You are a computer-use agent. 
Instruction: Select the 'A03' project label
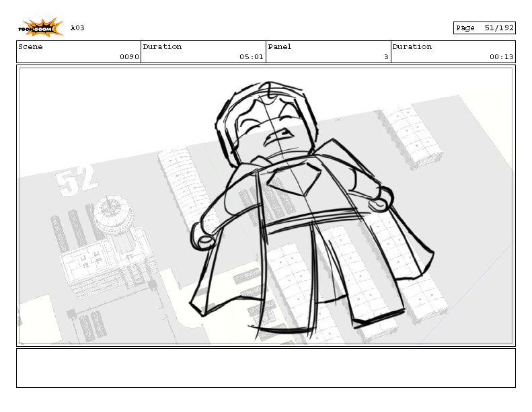pos(77,28)
